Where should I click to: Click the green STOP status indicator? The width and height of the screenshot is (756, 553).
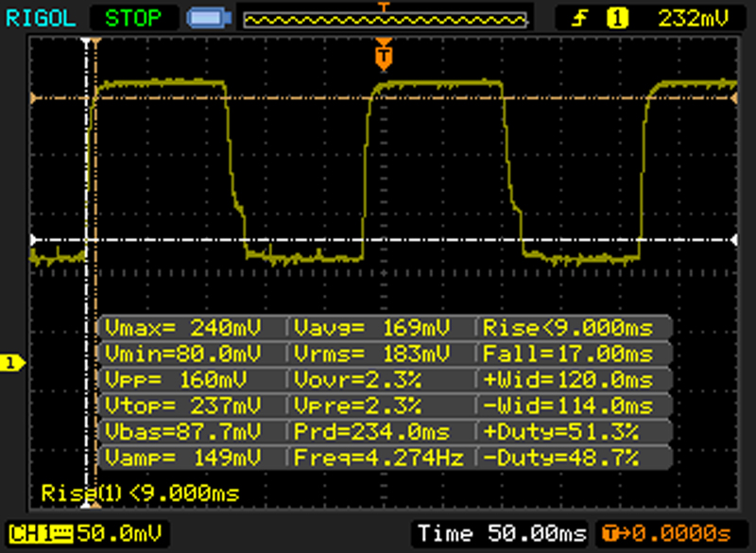tap(133, 19)
